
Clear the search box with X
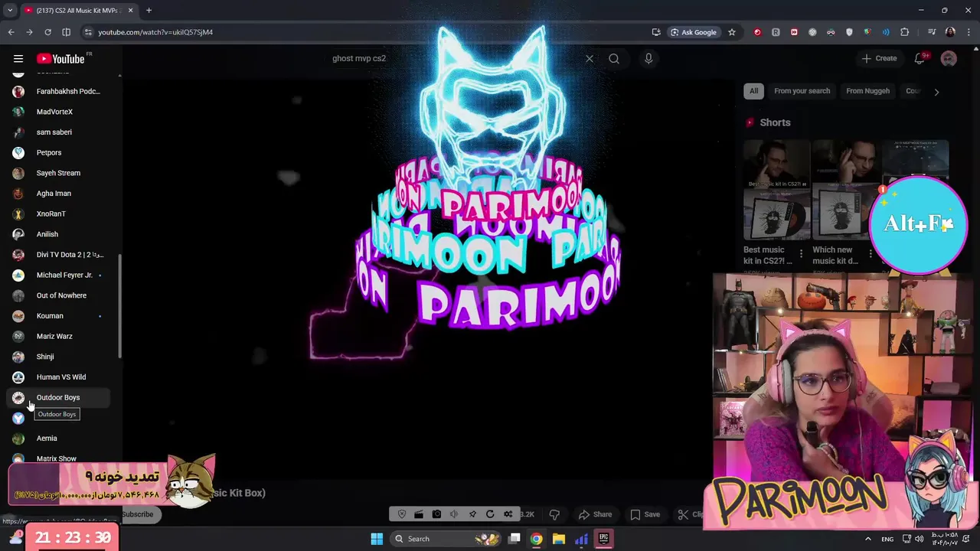tap(590, 59)
